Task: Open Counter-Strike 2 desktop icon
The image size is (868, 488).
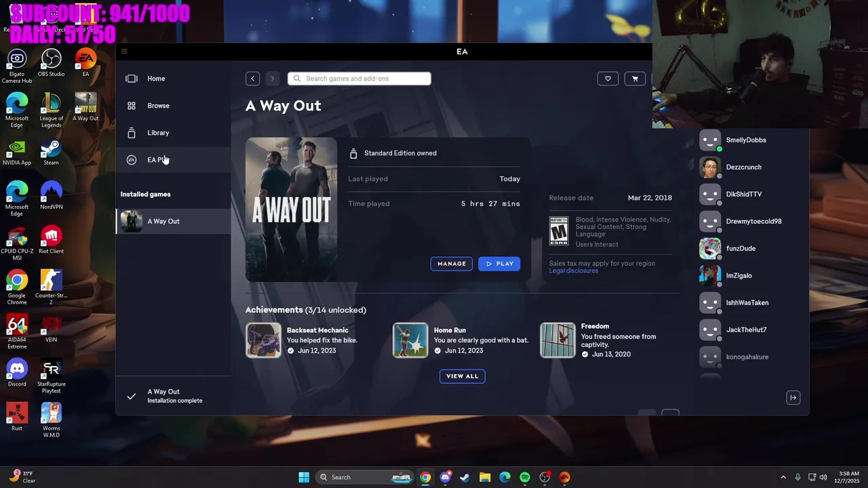Action: pyautogui.click(x=52, y=287)
